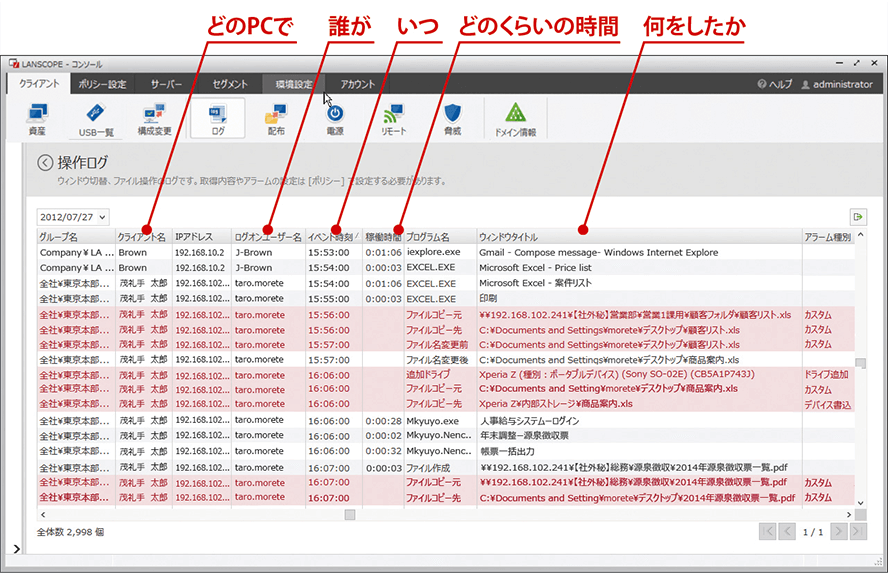Click the 1 / 1 page indicator
This screenshot has width=888, height=573.
pyautogui.click(x=813, y=532)
